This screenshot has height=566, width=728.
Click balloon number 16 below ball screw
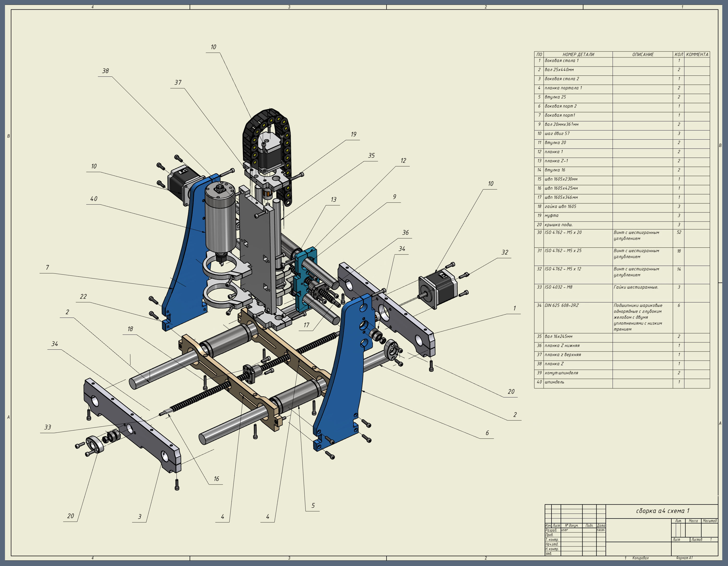click(216, 479)
